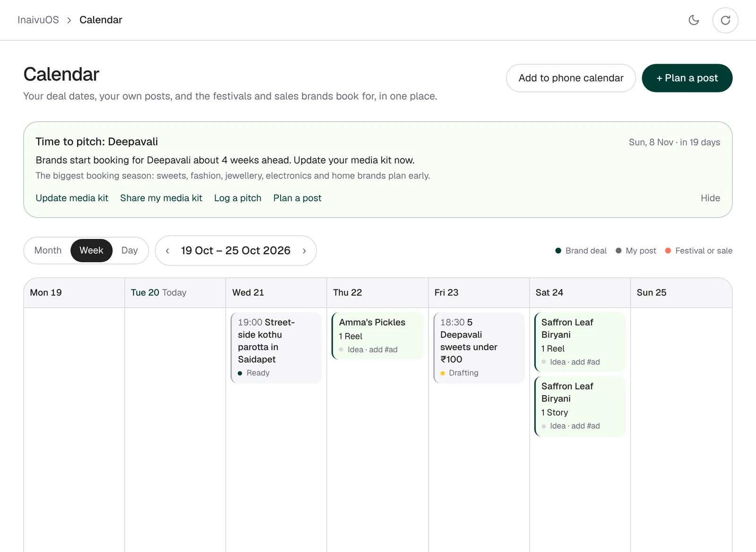This screenshot has width=756, height=552.
Task: Open the Update media kit link
Action: (x=72, y=198)
